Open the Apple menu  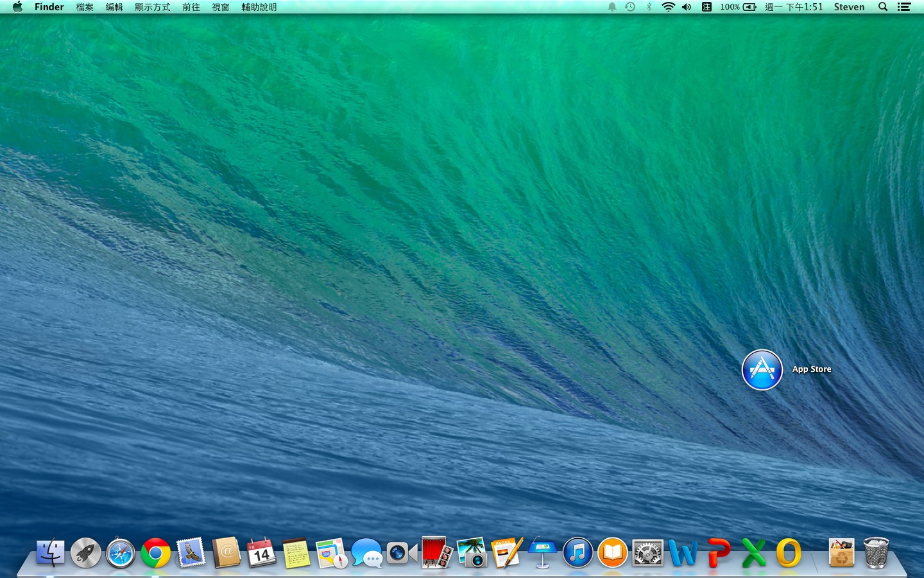click(x=17, y=7)
